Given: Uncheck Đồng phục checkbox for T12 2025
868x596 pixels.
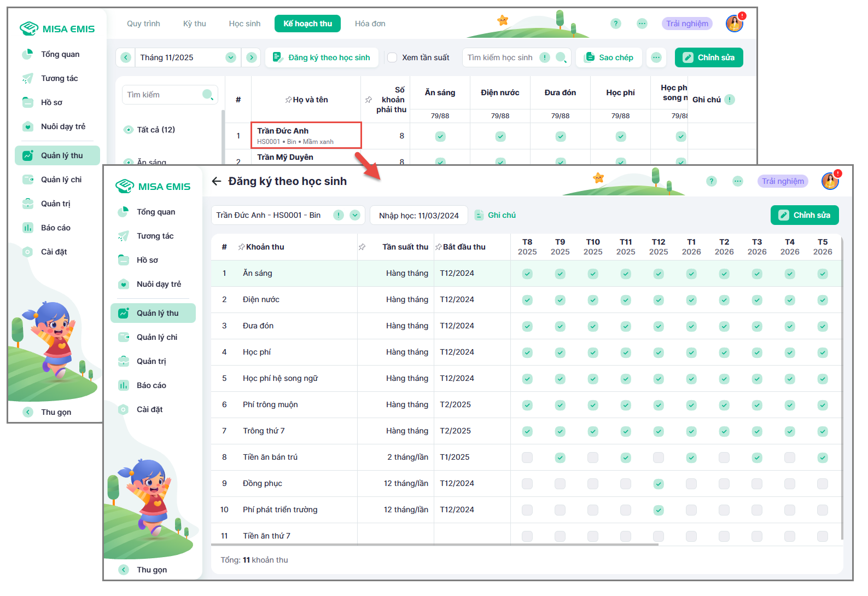Looking at the screenshot, I should tap(659, 483).
